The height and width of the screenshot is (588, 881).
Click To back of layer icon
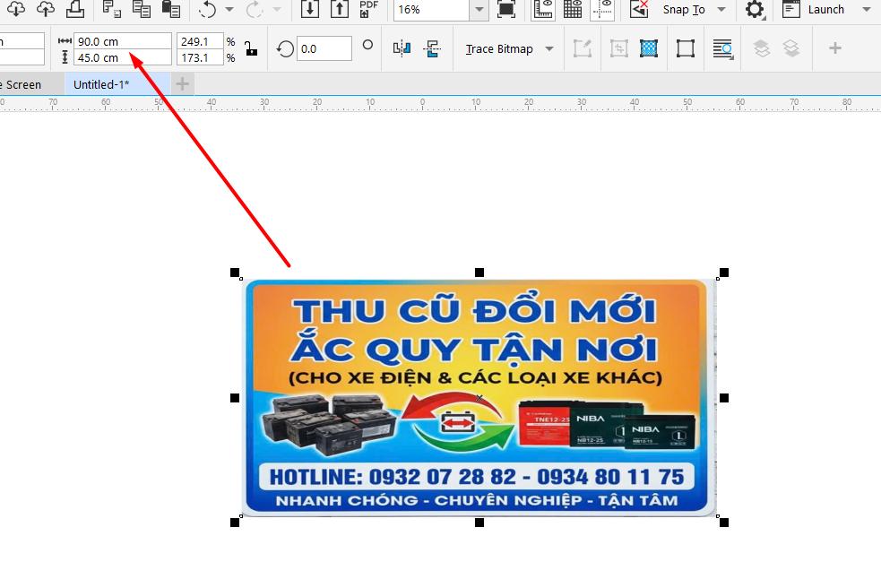point(791,49)
